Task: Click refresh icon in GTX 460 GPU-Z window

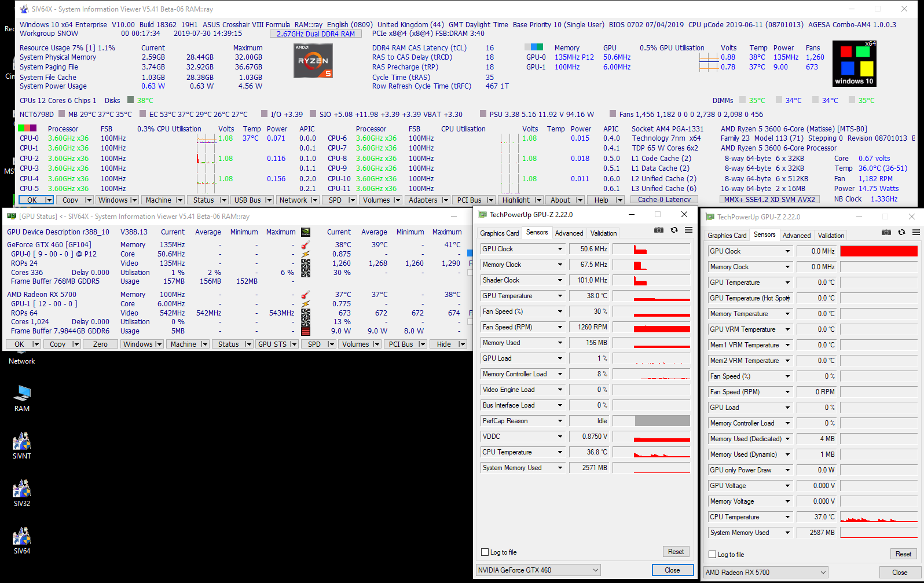Action: coord(674,230)
